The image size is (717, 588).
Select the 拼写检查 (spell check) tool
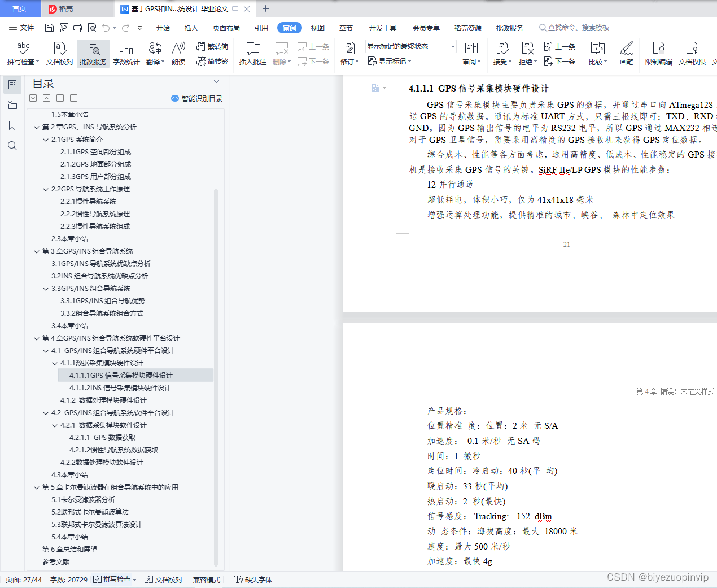click(x=21, y=54)
